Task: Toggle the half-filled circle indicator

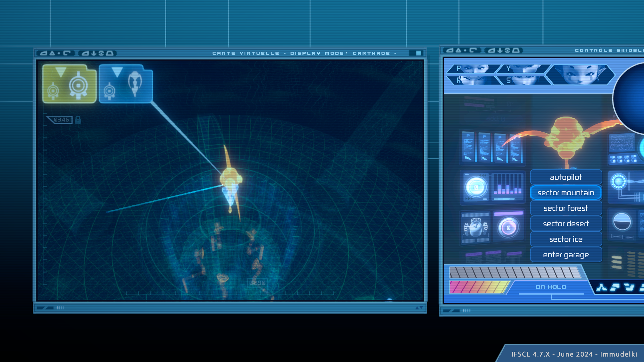Action: [x=622, y=221]
